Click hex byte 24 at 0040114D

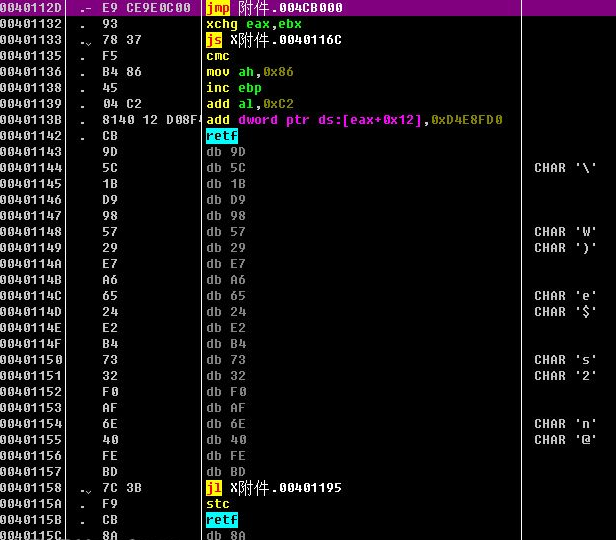coord(110,312)
